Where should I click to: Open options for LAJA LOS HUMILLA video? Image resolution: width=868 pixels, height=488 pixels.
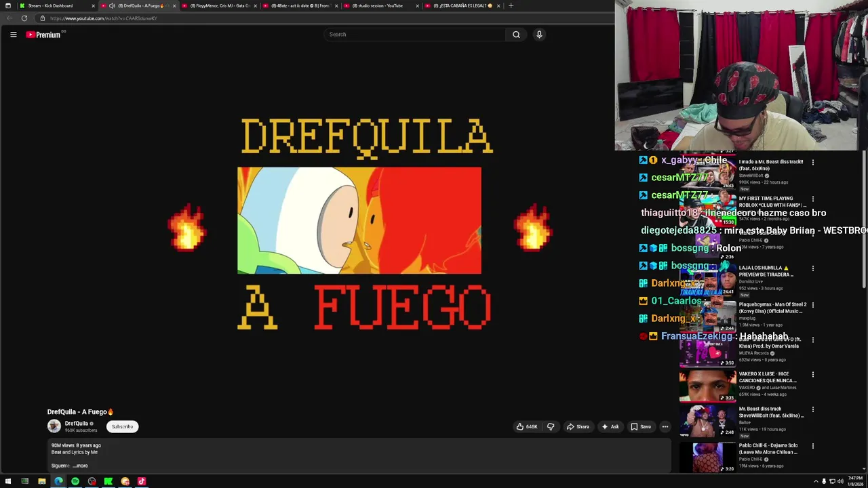coord(812,268)
